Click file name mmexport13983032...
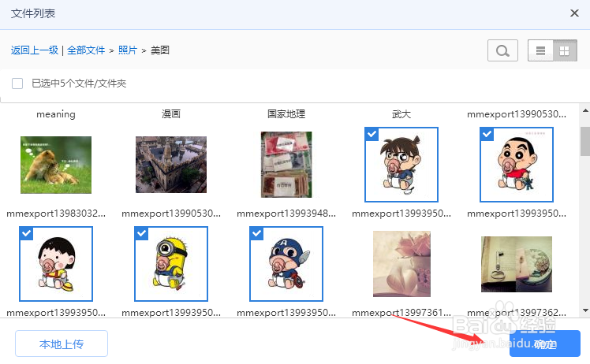The width and height of the screenshot is (590, 364). click(x=56, y=214)
